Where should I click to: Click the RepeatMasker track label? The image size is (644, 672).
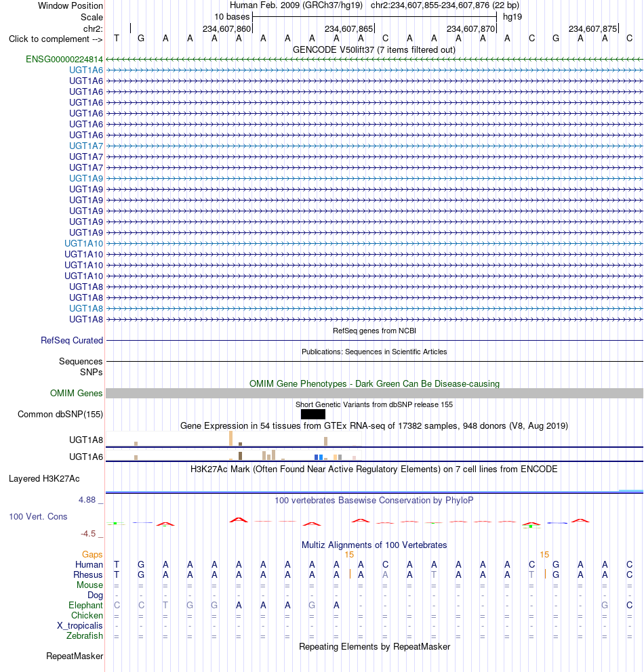tap(75, 656)
